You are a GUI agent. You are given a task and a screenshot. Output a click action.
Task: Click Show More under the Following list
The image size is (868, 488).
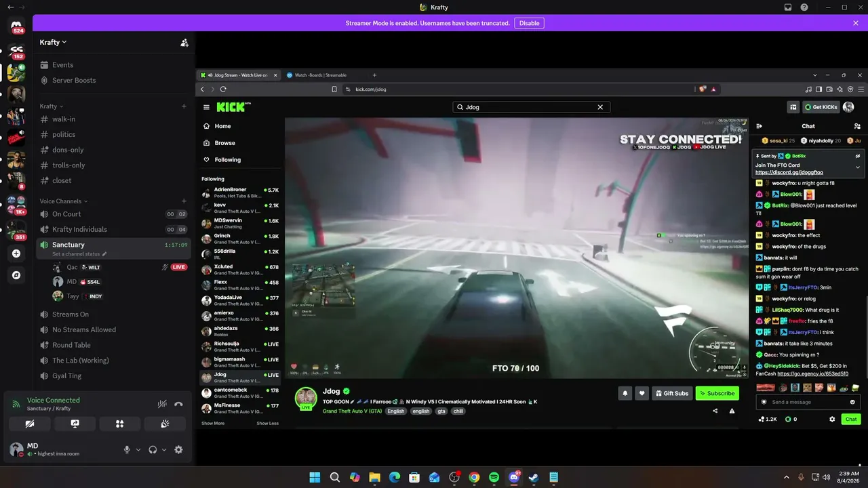(x=213, y=424)
